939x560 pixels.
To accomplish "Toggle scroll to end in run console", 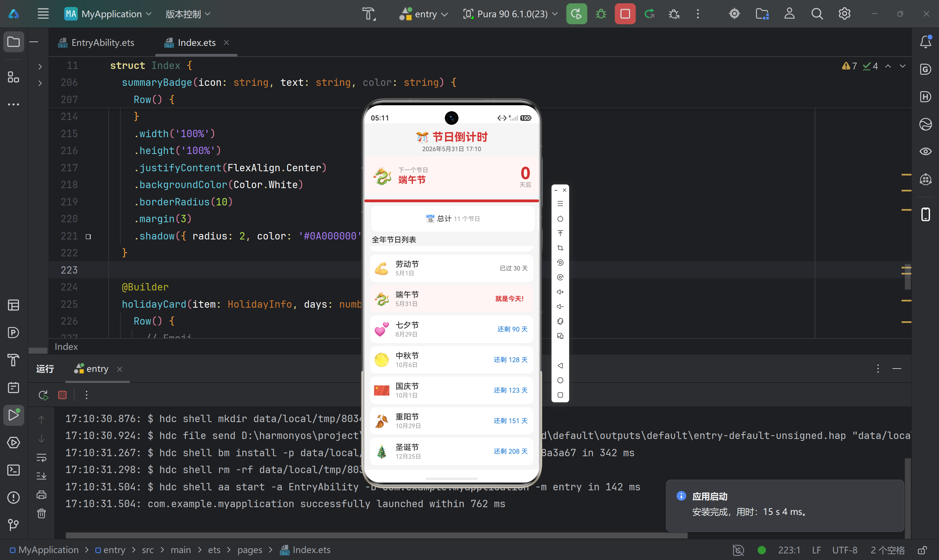I will 41,476.
